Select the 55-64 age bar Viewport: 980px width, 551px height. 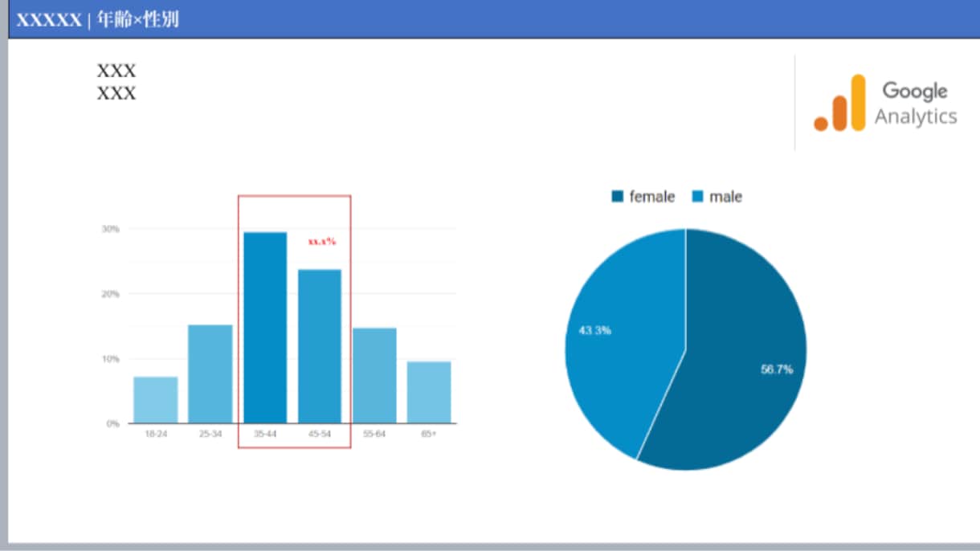click(x=374, y=376)
